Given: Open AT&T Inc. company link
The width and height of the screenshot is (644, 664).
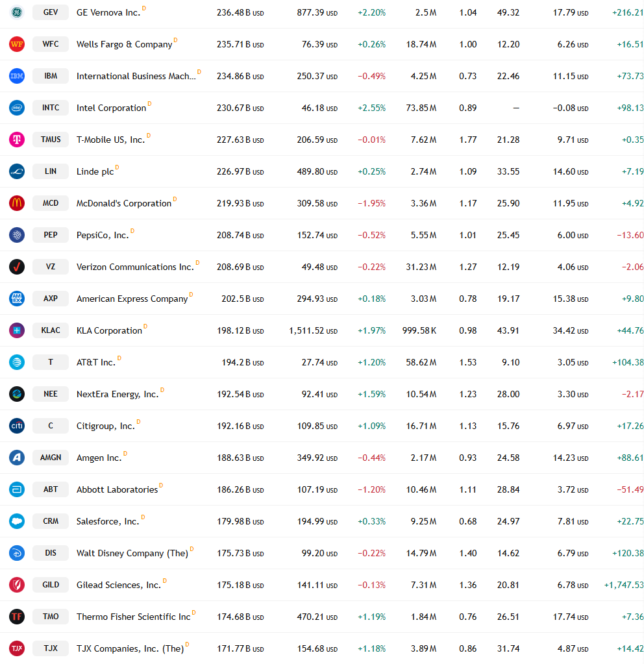Looking at the screenshot, I should [x=95, y=362].
